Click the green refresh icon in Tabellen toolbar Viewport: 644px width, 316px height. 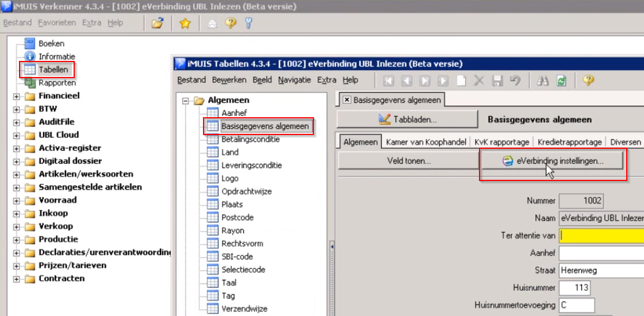click(561, 80)
